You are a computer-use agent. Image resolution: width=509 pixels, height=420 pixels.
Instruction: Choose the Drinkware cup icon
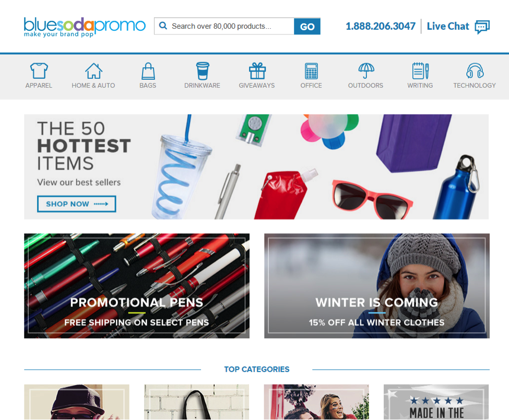pyautogui.click(x=203, y=71)
